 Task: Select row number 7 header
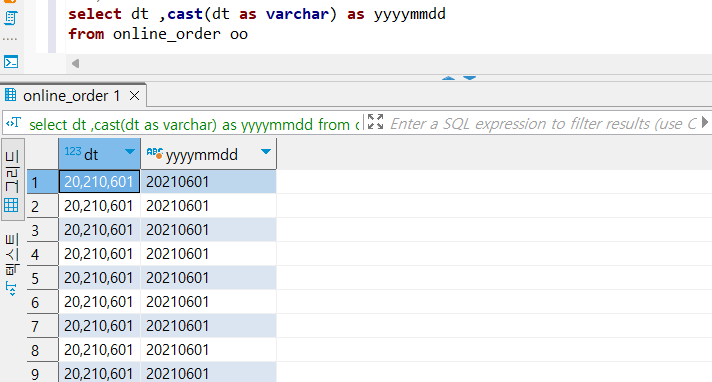[43, 326]
